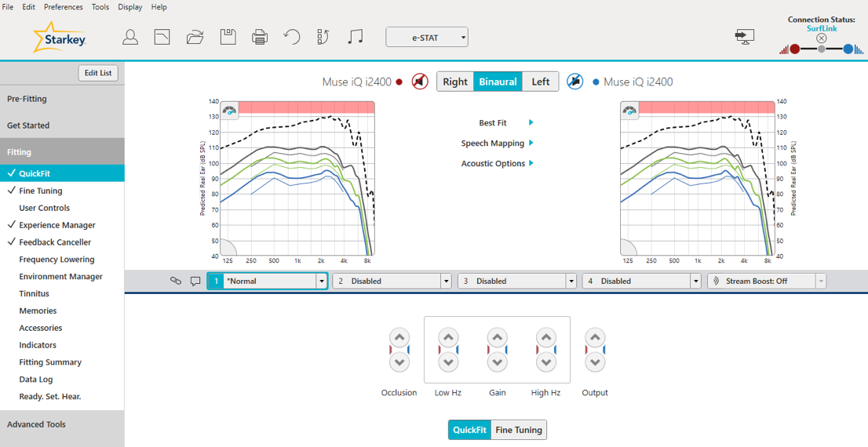The height and width of the screenshot is (447, 868).
Task: Open the Fitting section header
Action: (62, 152)
